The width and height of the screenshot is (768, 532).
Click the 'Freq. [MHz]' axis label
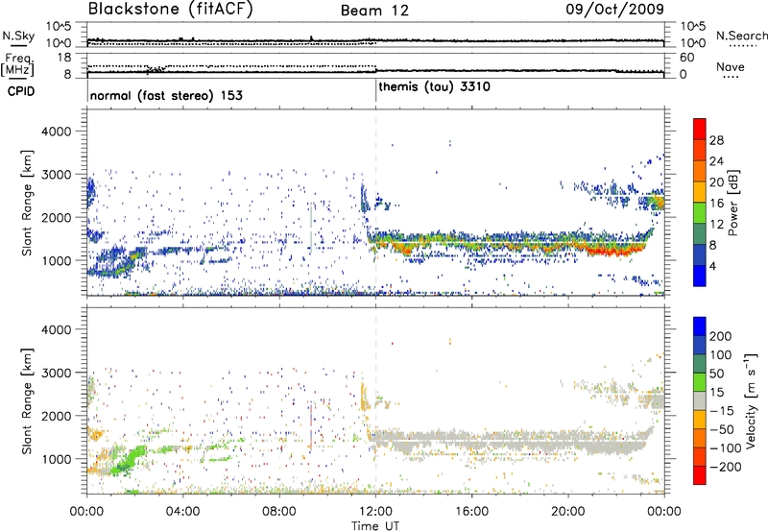[x=17, y=64]
